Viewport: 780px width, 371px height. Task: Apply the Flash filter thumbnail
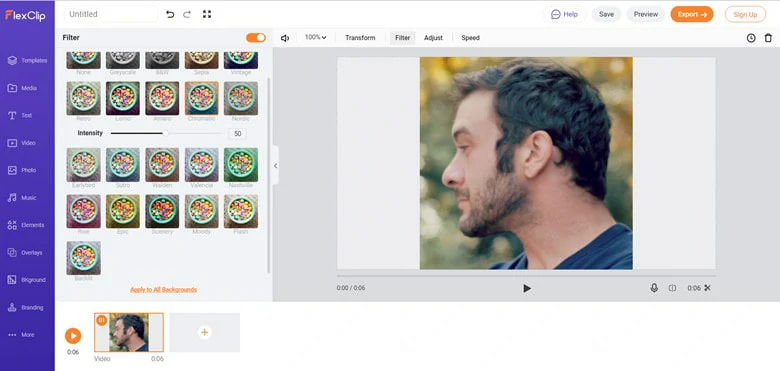(241, 211)
